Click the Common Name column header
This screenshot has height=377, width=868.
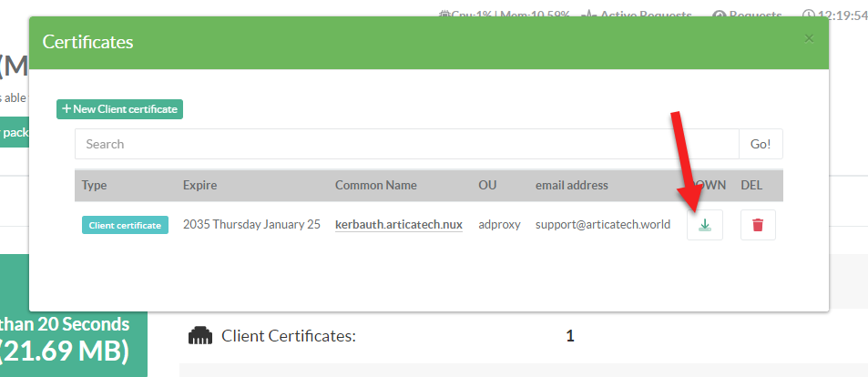pyautogui.click(x=375, y=185)
